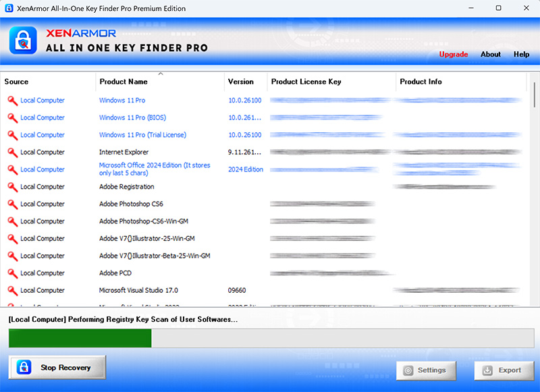Click the blurred product info for Adobe Registration
This screenshot has height=392, width=540.
point(445,186)
